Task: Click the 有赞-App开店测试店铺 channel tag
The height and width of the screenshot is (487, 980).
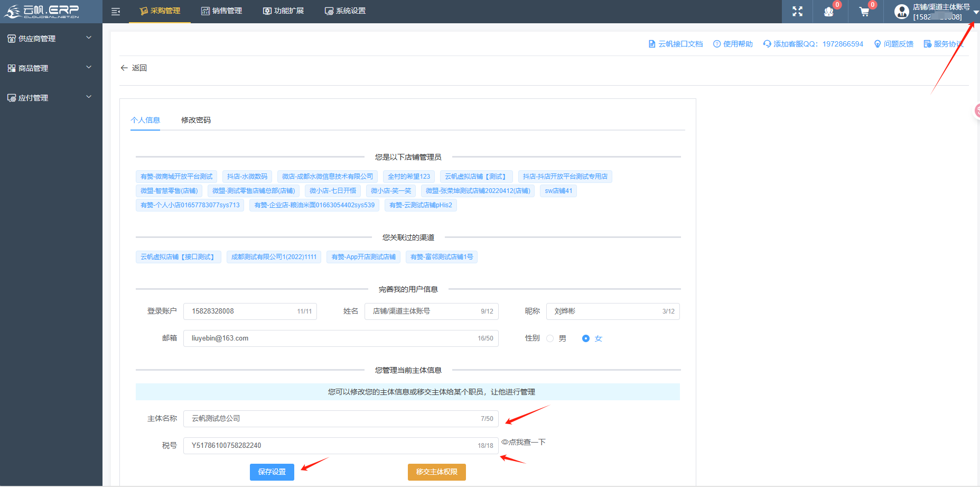Action: coord(363,257)
